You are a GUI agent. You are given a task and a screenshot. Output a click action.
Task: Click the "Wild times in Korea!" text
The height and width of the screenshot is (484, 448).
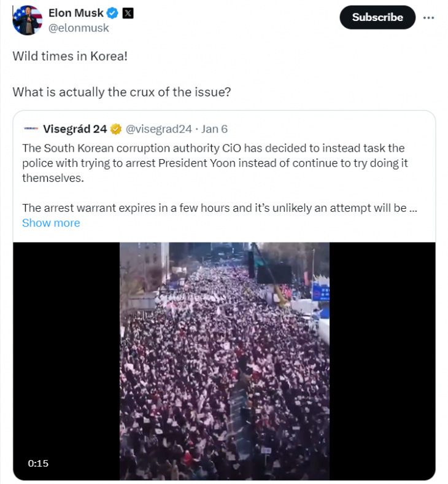click(x=70, y=55)
